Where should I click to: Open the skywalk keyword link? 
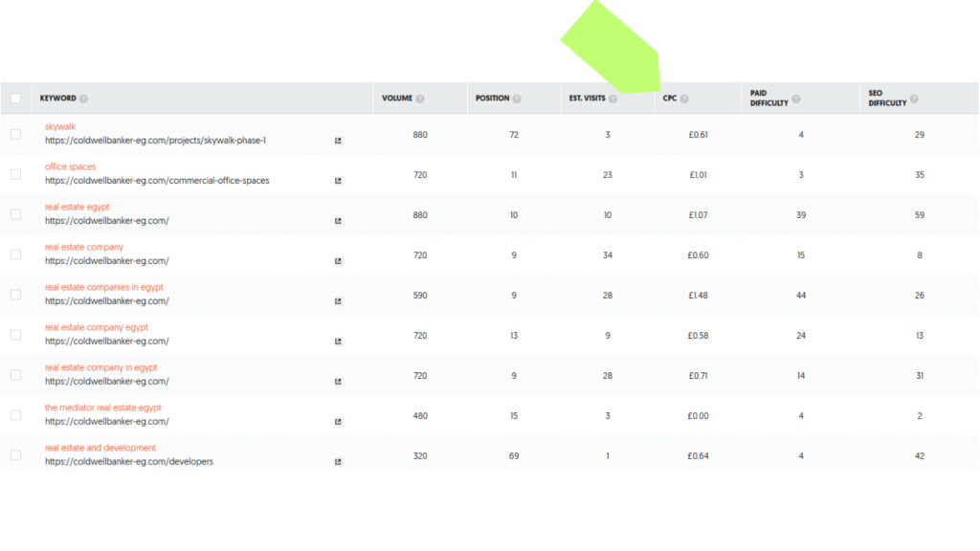(x=60, y=126)
